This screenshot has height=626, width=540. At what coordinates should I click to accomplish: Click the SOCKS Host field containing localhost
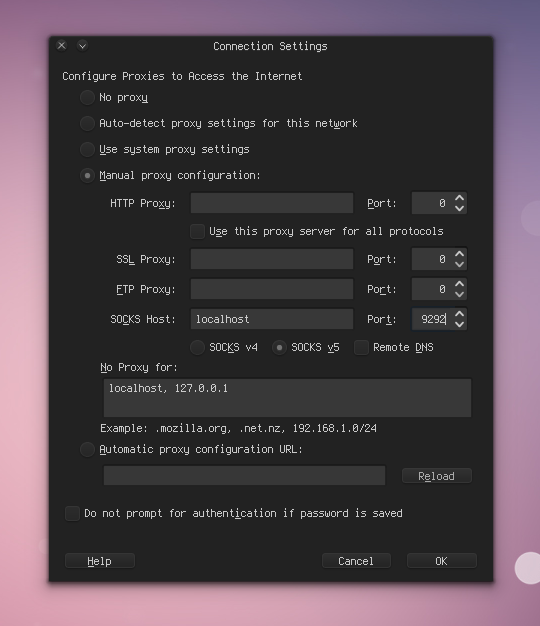tap(272, 319)
